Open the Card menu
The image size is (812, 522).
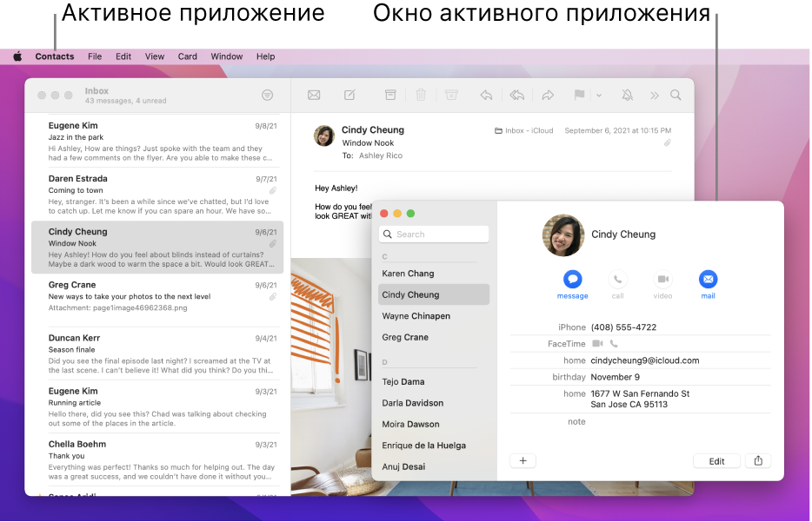point(187,56)
